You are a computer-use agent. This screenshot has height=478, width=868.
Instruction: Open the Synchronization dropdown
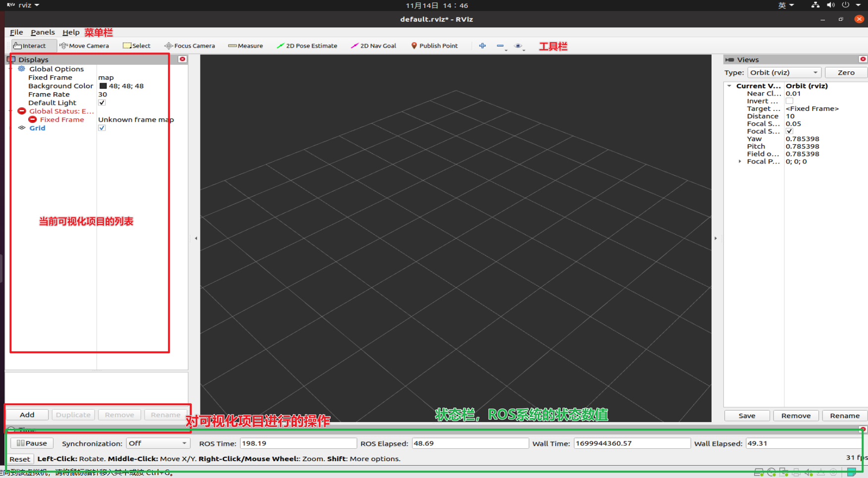pyautogui.click(x=158, y=443)
